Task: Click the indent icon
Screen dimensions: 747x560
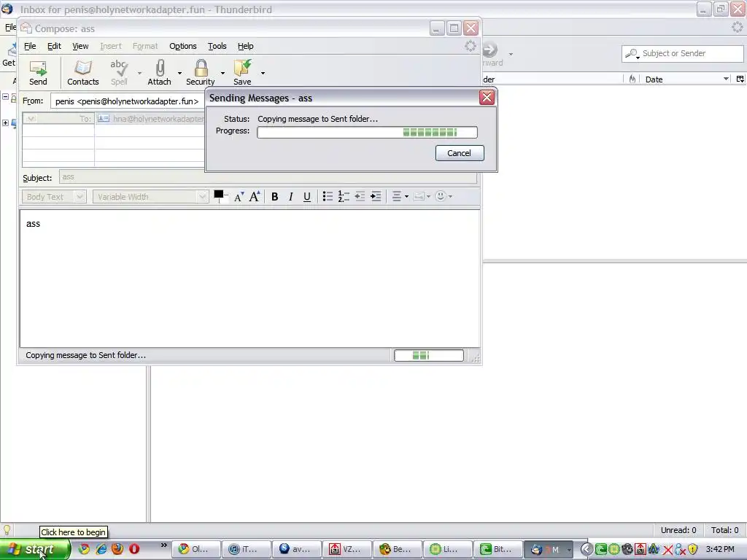Action: (376, 196)
